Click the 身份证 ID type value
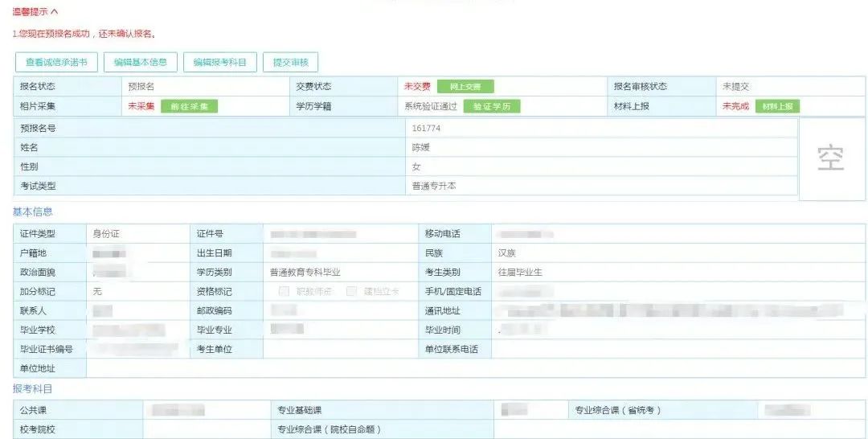This screenshot has height=439, width=868. click(x=106, y=234)
